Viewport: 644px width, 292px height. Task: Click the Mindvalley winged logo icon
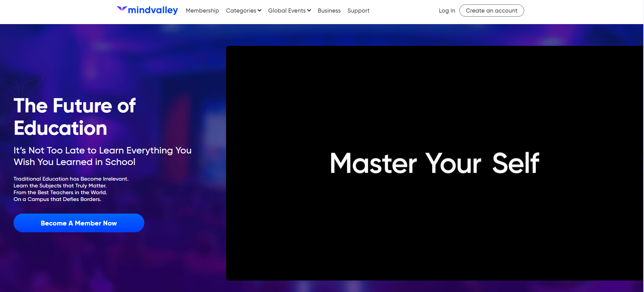122,8
